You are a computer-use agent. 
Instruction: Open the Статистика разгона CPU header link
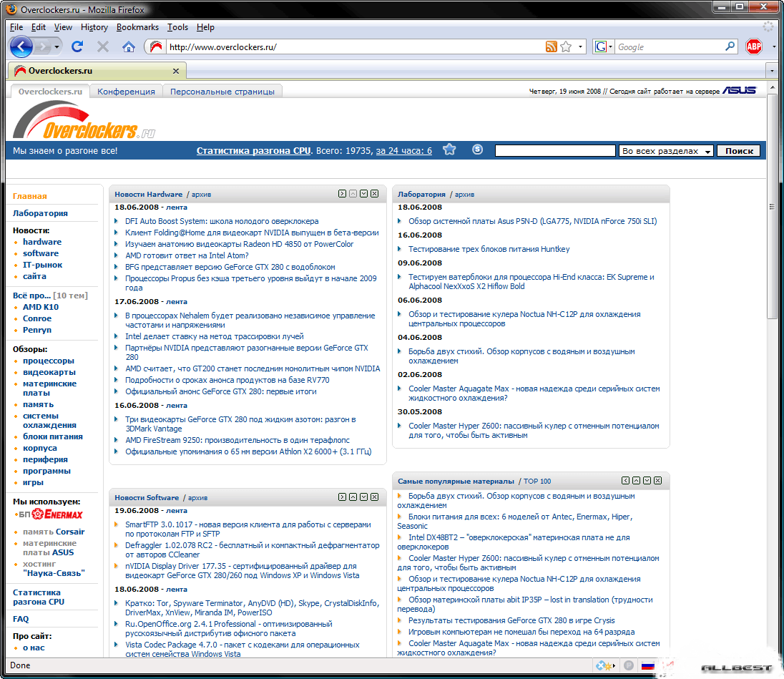pyautogui.click(x=253, y=150)
